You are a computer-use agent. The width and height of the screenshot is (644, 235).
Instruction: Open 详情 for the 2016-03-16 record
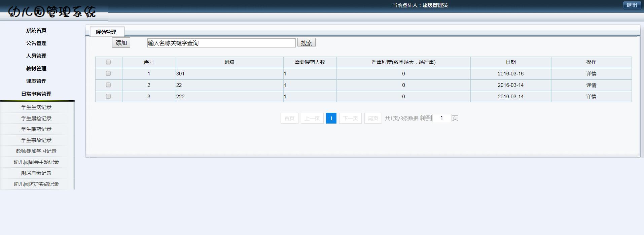pos(591,74)
